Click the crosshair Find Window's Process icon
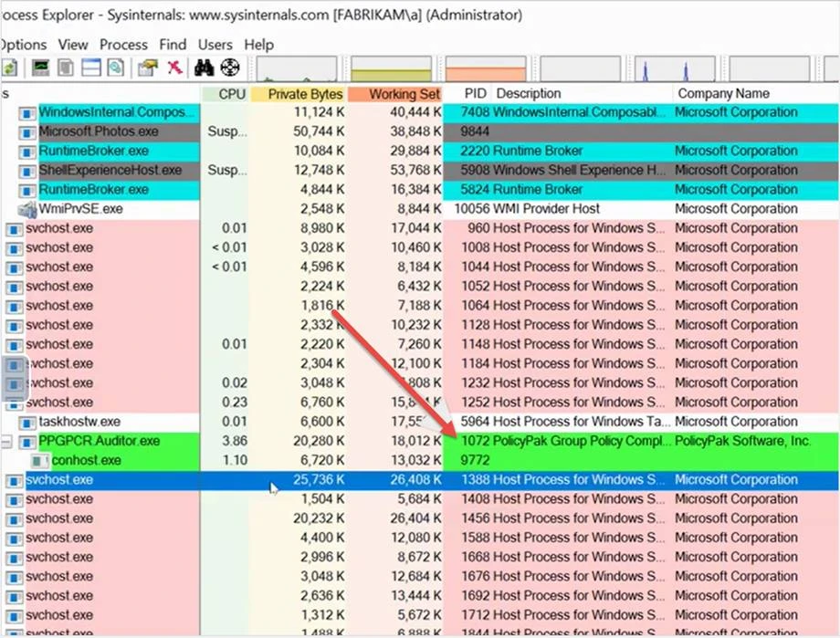This screenshot has height=638, width=840. click(228, 68)
